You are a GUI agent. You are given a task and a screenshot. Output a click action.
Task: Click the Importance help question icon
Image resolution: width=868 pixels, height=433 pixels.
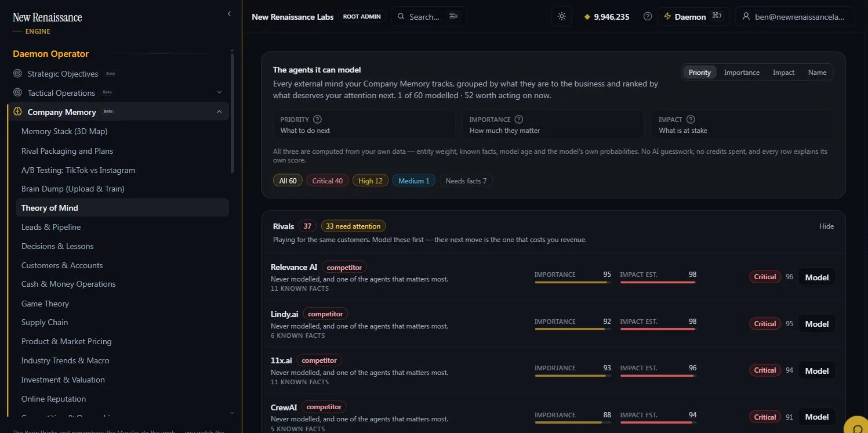click(519, 120)
